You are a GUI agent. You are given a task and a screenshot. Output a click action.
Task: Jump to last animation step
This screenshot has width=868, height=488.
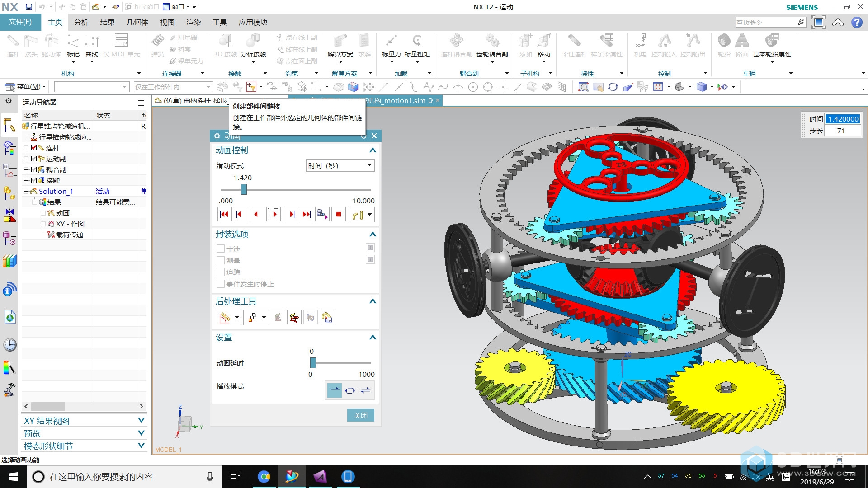[307, 215]
